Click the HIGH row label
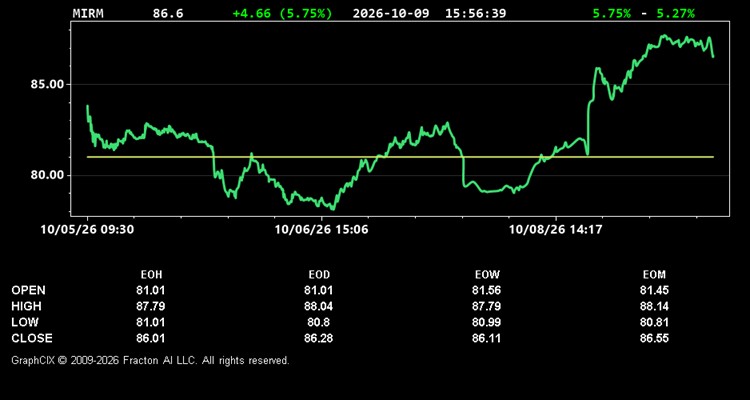 pyautogui.click(x=26, y=306)
